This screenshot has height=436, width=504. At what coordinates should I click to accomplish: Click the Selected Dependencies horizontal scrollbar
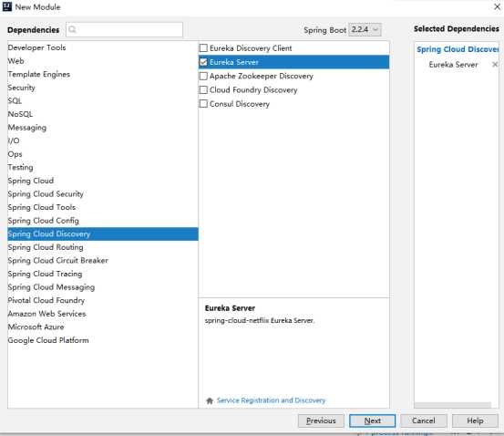[x=453, y=405]
